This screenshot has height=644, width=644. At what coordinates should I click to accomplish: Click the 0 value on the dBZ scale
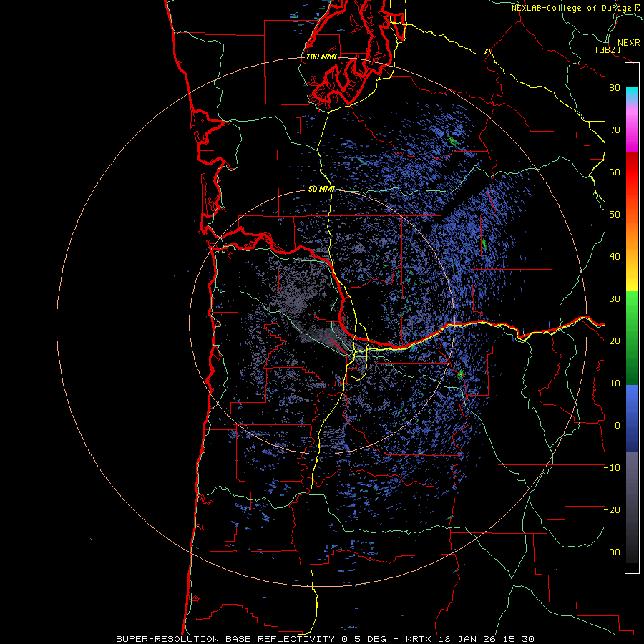(618, 426)
